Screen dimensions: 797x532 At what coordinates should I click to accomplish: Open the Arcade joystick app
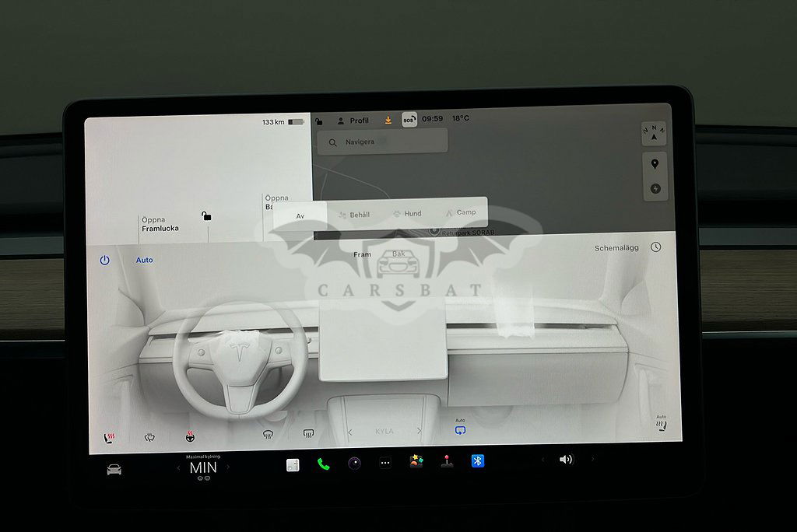(x=447, y=461)
